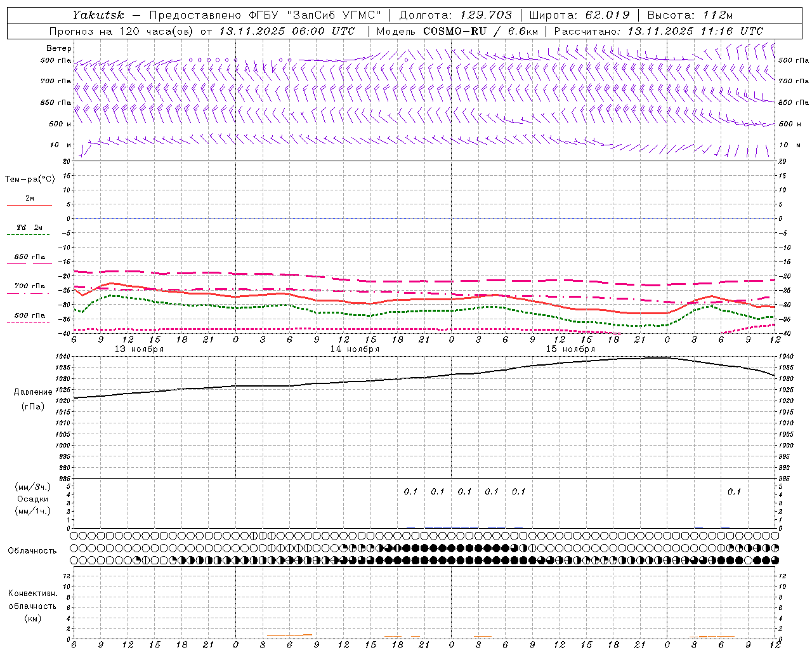Click the "Тем-ра(°C)" axis label
This screenshot has height=650, width=812.
pyautogui.click(x=30, y=180)
